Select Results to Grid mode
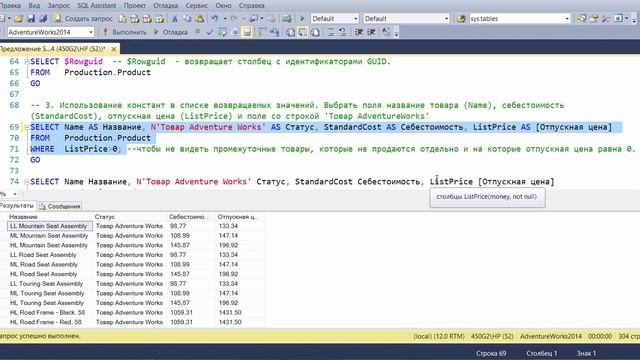Screen dimensions: 640x360 tap(302, 32)
